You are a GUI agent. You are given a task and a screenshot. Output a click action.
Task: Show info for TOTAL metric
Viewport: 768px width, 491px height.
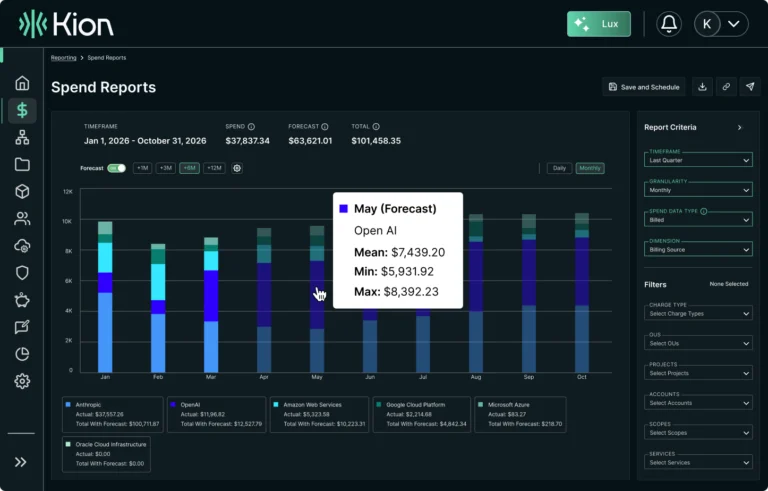(x=376, y=126)
